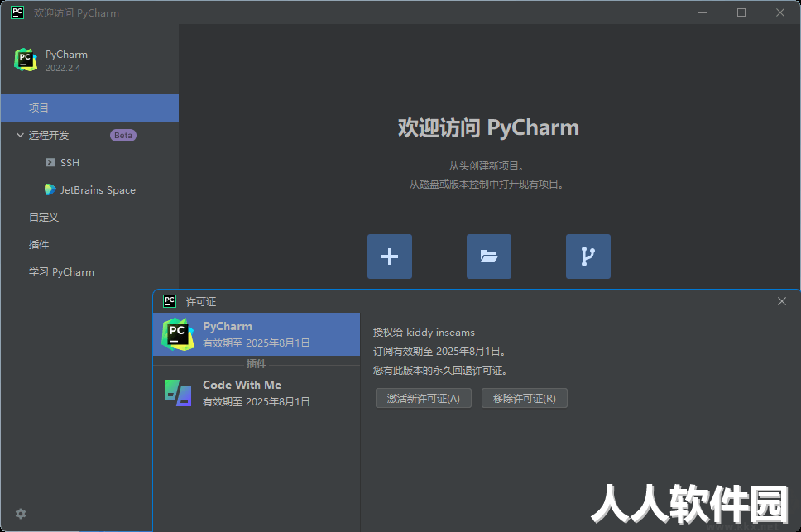This screenshot has width=801, height=532.
Task: Click the Open folder icon button
Action: 489,256
